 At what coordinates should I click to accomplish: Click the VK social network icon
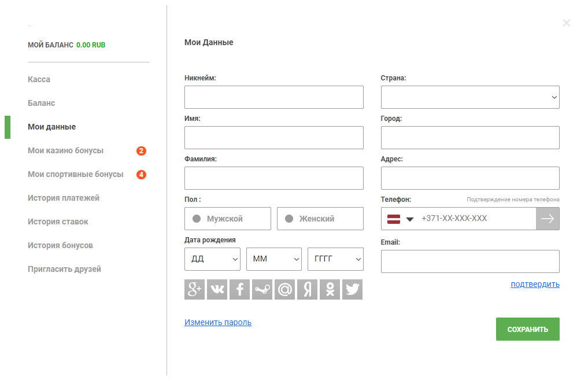[x=217, y=289]
